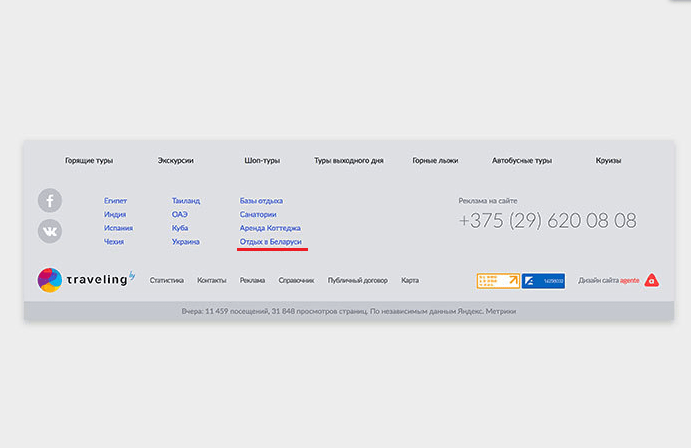The height and width of the screenshot is (448, 691).
Task: Open the Аренда Коттеджа link
Action: pos(272,228)
